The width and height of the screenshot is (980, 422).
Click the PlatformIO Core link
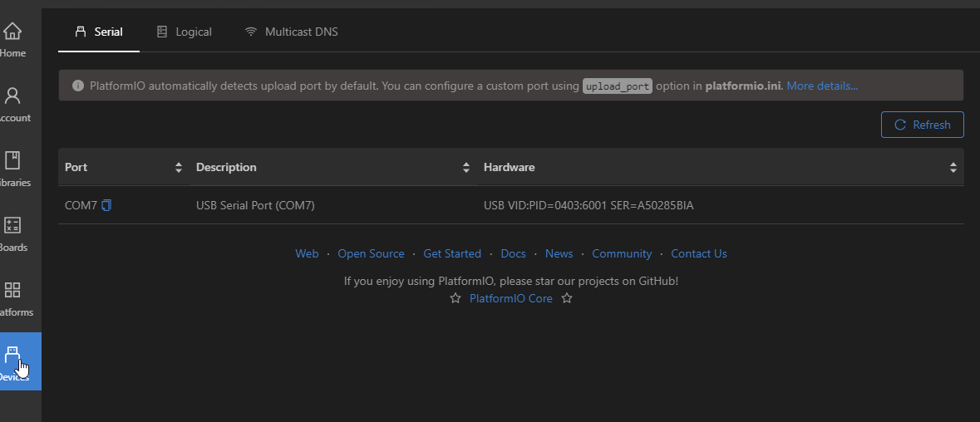click(510, 298)
